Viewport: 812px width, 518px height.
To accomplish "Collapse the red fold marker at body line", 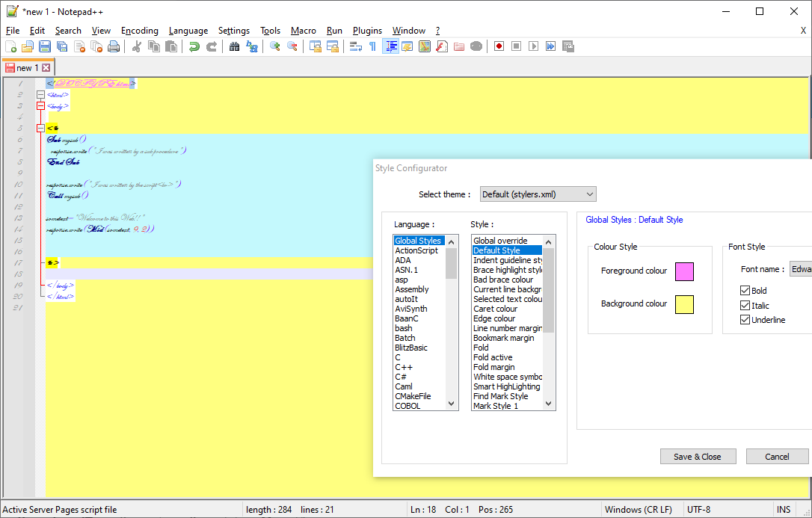I will pyautogui.click(x=40, y=106).
